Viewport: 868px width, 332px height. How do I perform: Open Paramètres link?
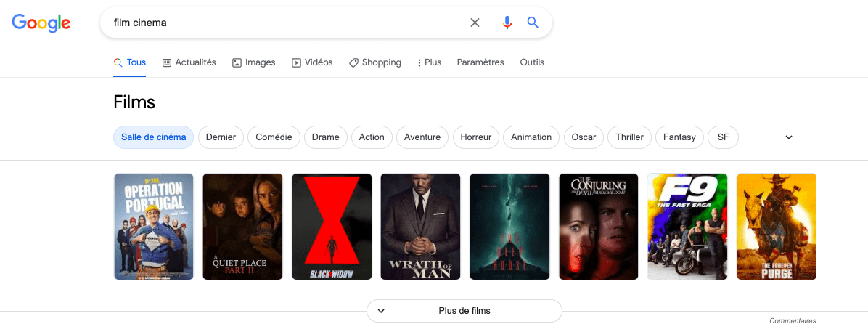click(480, 62)
